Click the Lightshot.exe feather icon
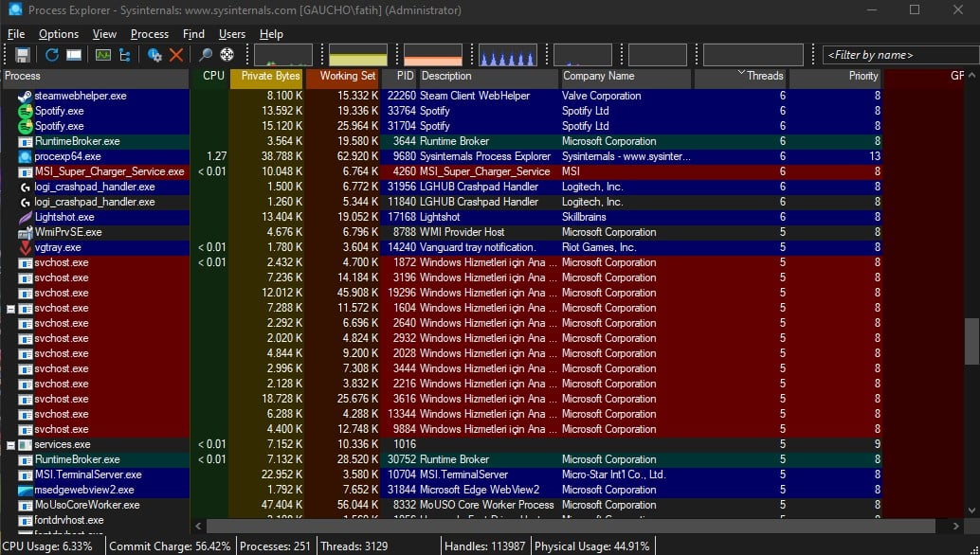 pos(25,217)
